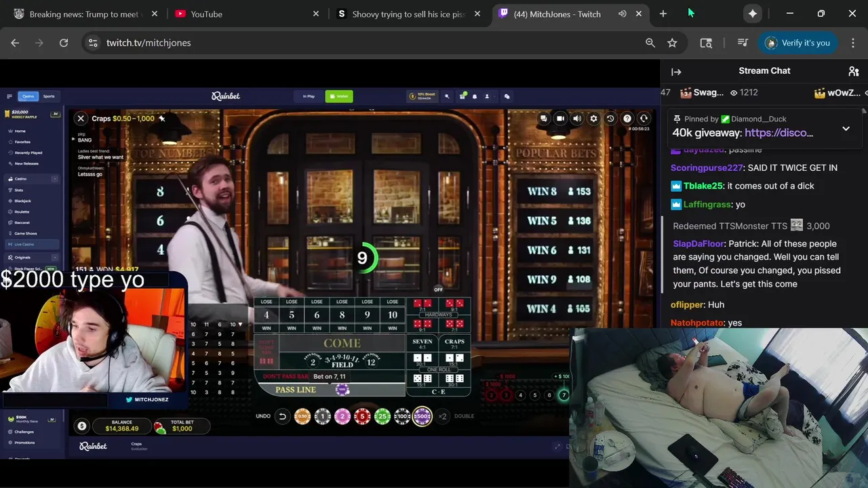868x488 pixels.
Task: Bet on the C·E box
Action: point(439,392)
